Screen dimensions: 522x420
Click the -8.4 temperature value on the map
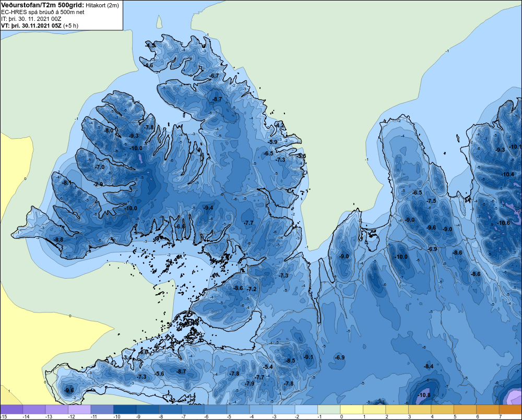tap(429, 367)
